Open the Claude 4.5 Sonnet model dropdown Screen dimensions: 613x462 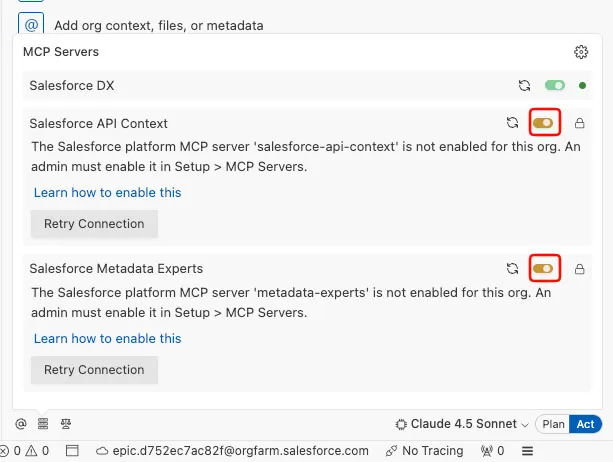462,424
